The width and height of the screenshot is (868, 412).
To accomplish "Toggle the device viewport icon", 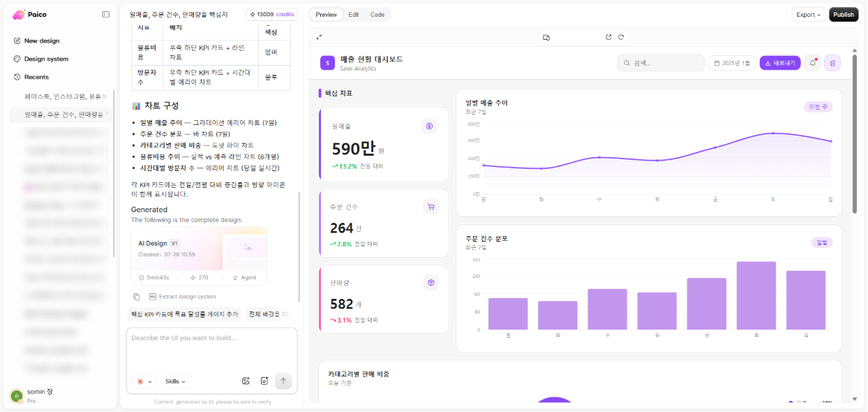I will pos(546,37).
